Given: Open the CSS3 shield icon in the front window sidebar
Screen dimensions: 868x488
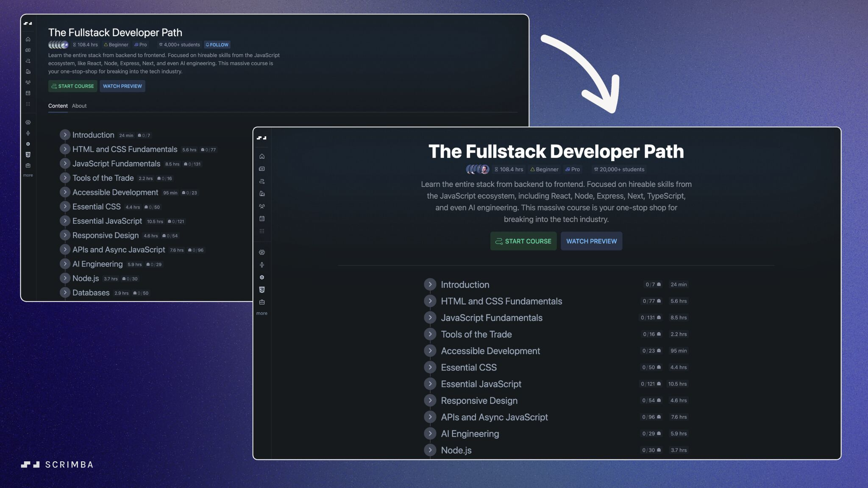Looking at the screenshot, I should pos(262,290).
